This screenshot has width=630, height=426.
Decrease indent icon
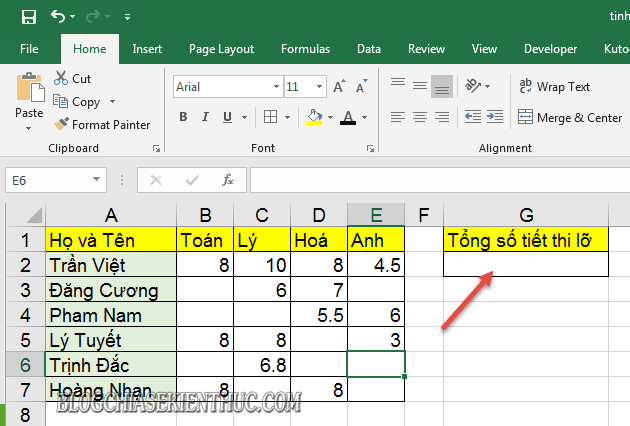coord(473,117)
